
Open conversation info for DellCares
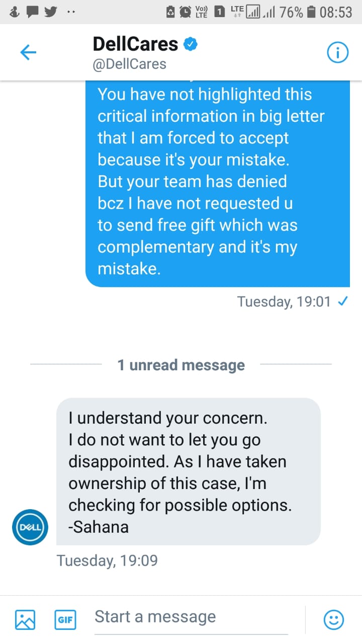337,53
